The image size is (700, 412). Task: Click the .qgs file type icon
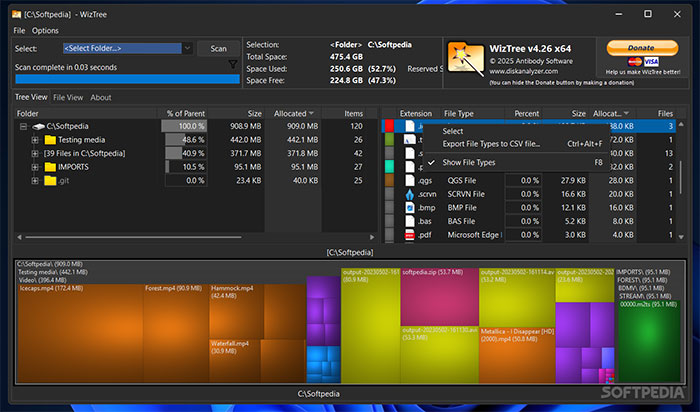[x=409, y=180]
